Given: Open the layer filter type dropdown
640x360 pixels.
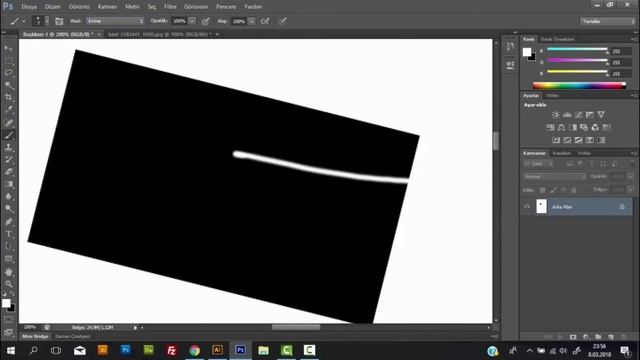Looking at the screenshot, I should (538, 164).
